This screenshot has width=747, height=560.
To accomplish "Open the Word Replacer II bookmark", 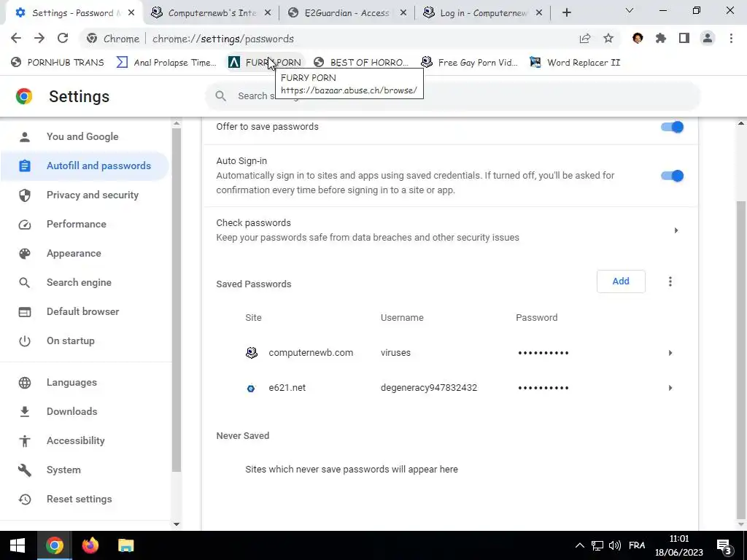I will point(575,63).
